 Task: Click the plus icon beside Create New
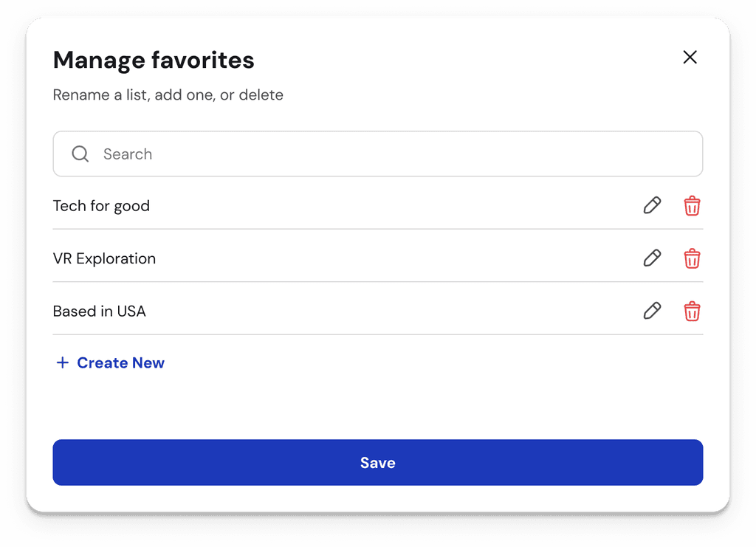point(63,362)
